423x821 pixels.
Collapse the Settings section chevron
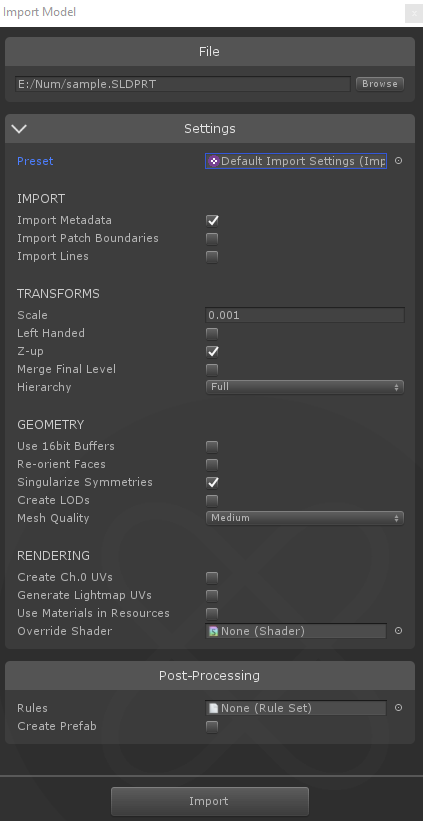tap(19, 128)
